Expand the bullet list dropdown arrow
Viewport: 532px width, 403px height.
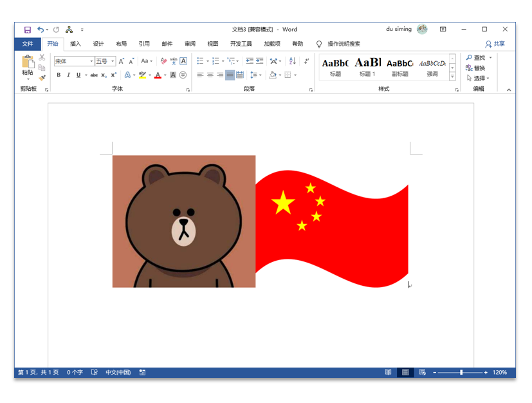(208, 61)
